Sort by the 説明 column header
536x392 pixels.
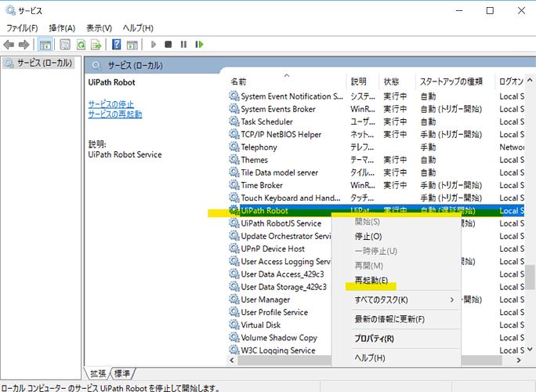pyautogui.click(x=362, y=82)
